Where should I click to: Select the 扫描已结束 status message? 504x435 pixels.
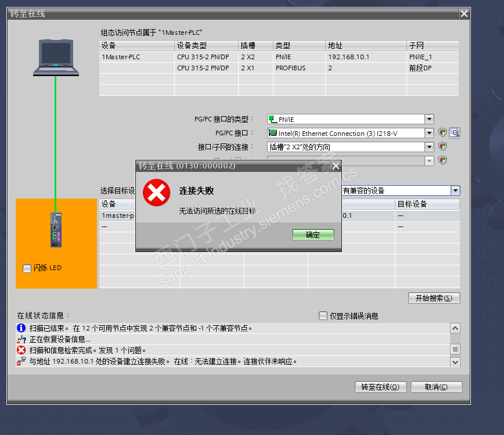coord(233,328)
